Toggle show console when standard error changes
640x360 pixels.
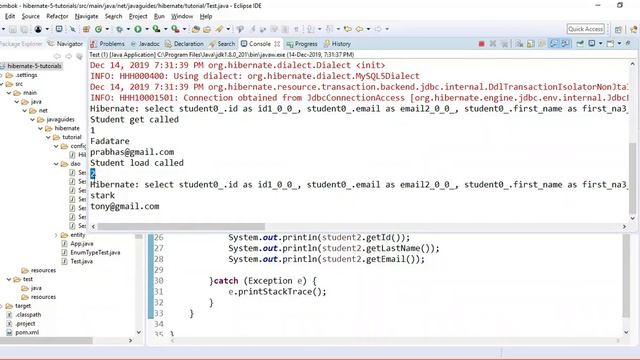click(565, 44)
